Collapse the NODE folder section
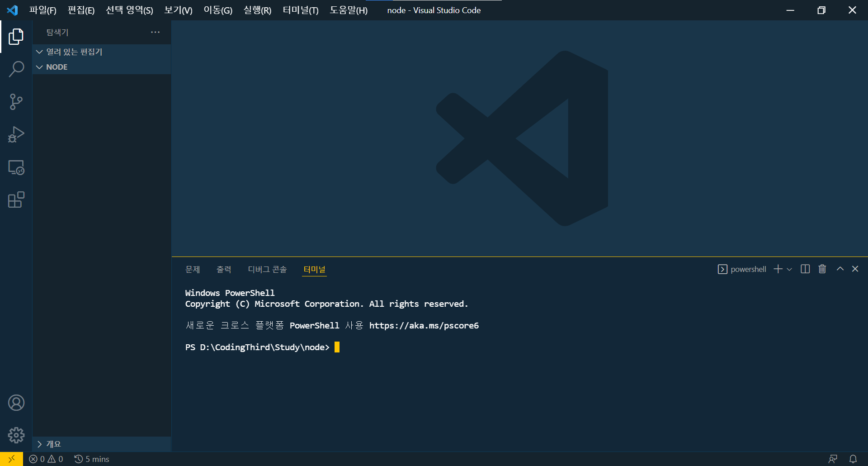The width and height of the screenshot is (868, 466). (102, 67)
